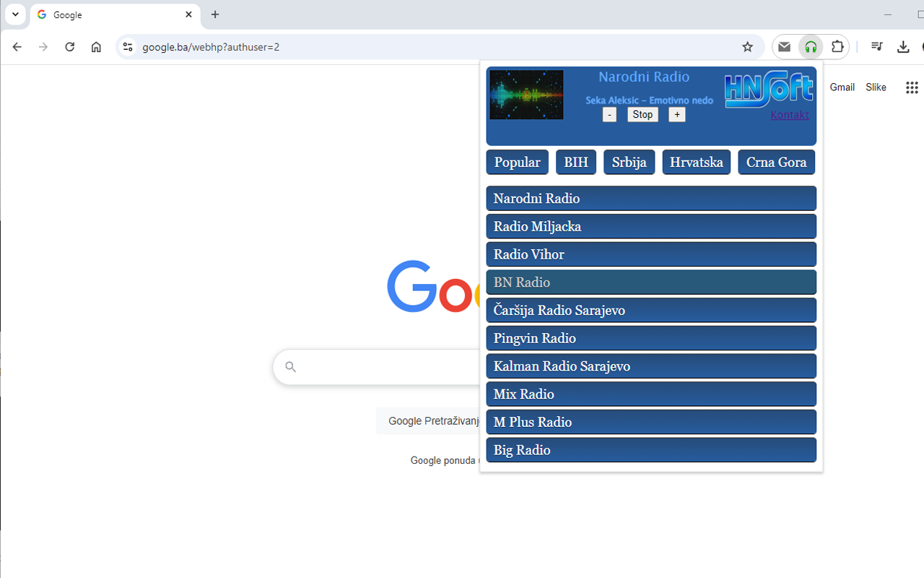Open the tab search dropdown arrow
This screenshot has width=924, height=578.
click(x=15, y=14)
